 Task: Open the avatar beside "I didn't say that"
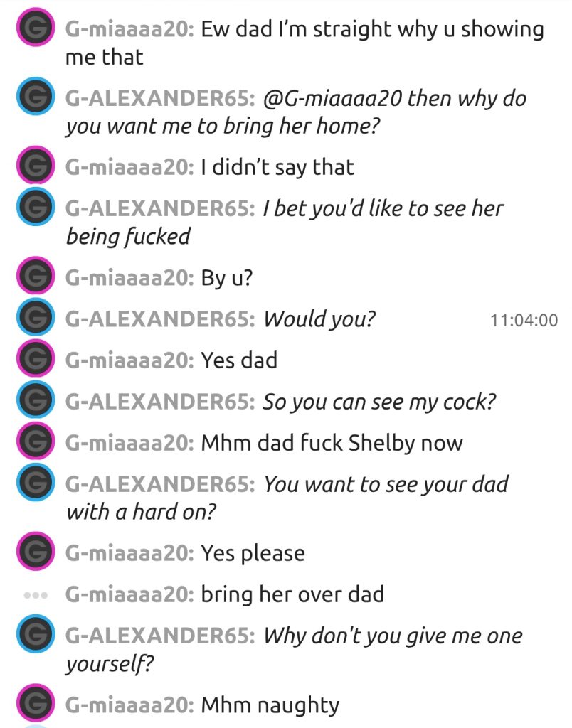[34, 166]
